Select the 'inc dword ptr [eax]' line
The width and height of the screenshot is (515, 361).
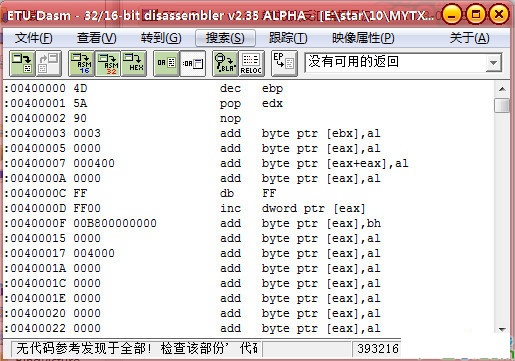[248, 208]
